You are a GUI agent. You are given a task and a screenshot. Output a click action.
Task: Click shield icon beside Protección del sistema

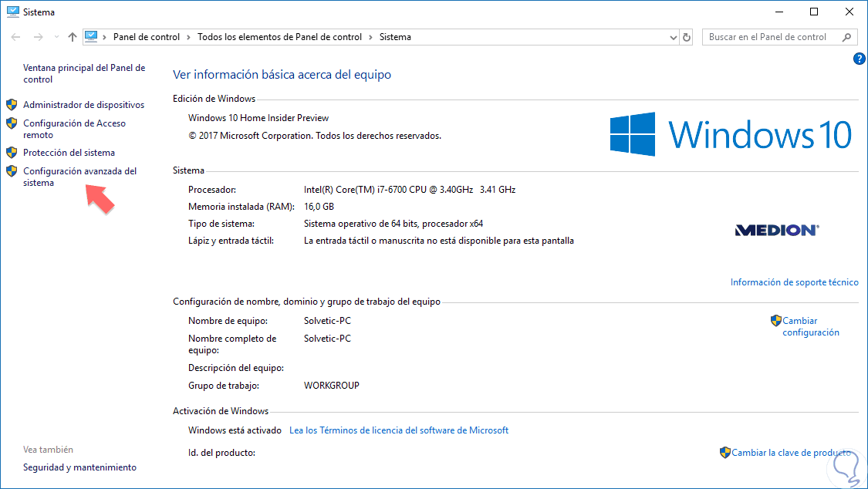pos(12,152)
